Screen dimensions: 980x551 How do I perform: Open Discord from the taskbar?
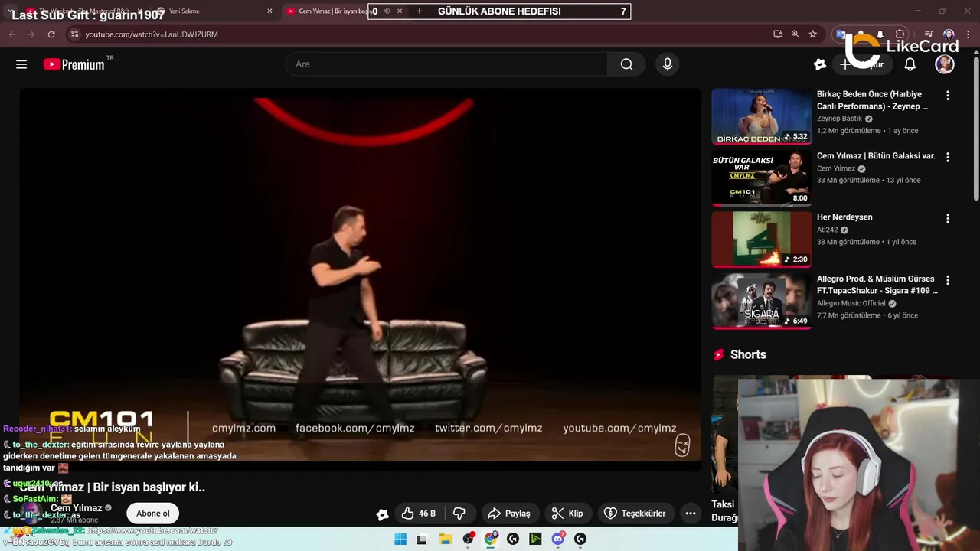(558, 539)
